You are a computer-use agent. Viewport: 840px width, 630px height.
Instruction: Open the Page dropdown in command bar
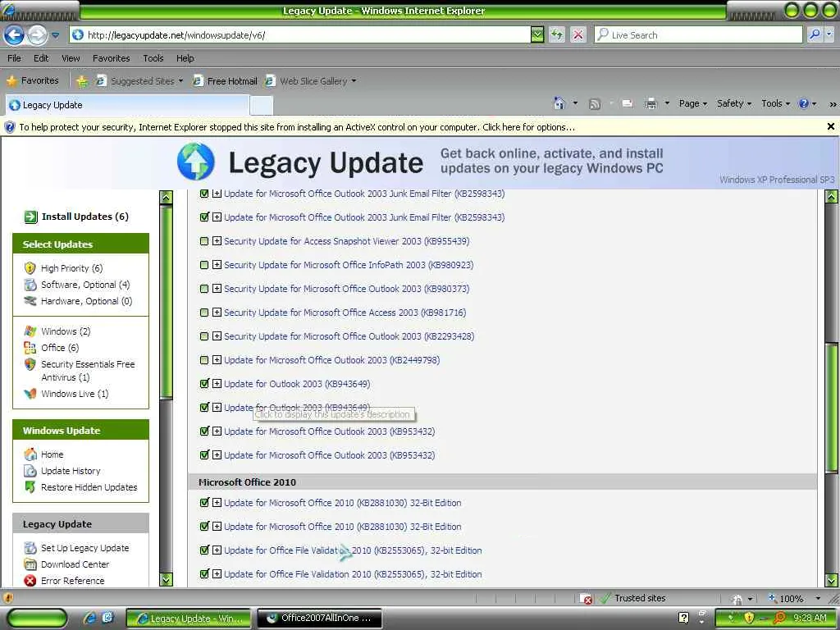tap(692, 103)
